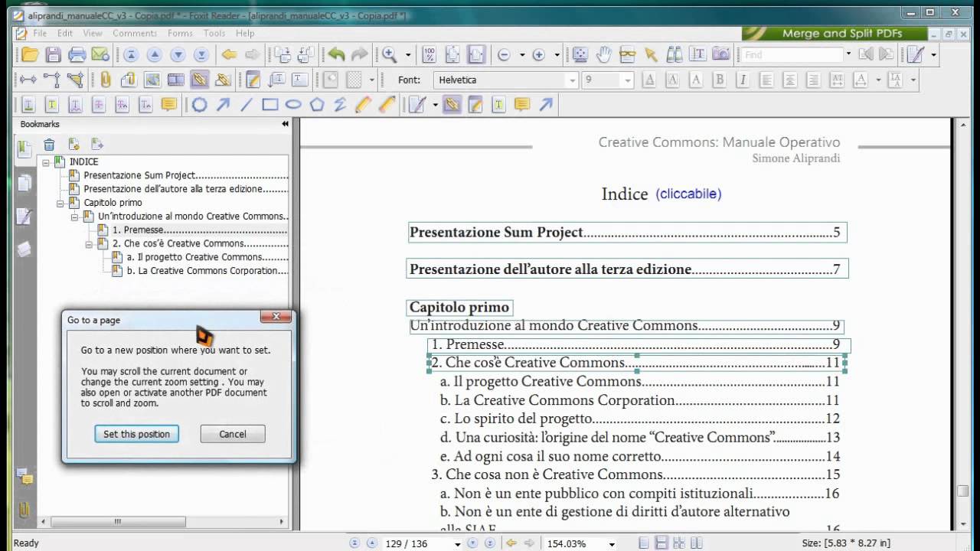This screenshot has width=980, height=551.
Task: Select the Oval drawing tool
Action: pyautogui.click(x=293, y=105)
